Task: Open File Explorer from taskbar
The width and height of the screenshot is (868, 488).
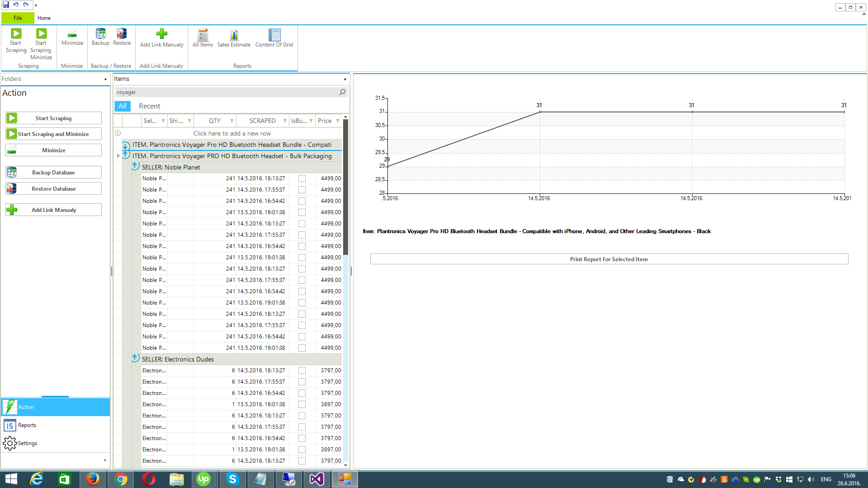Action: click(176, 479)
